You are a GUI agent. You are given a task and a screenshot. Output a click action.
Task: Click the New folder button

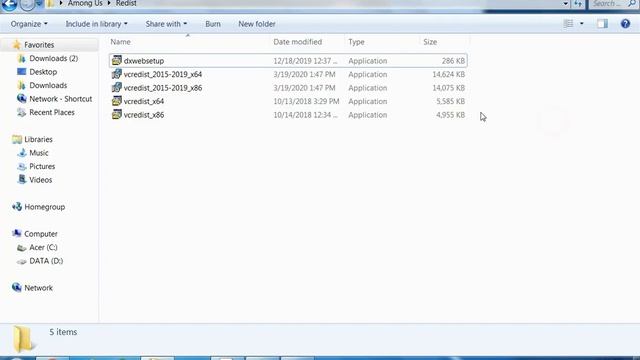coord(257,24)
